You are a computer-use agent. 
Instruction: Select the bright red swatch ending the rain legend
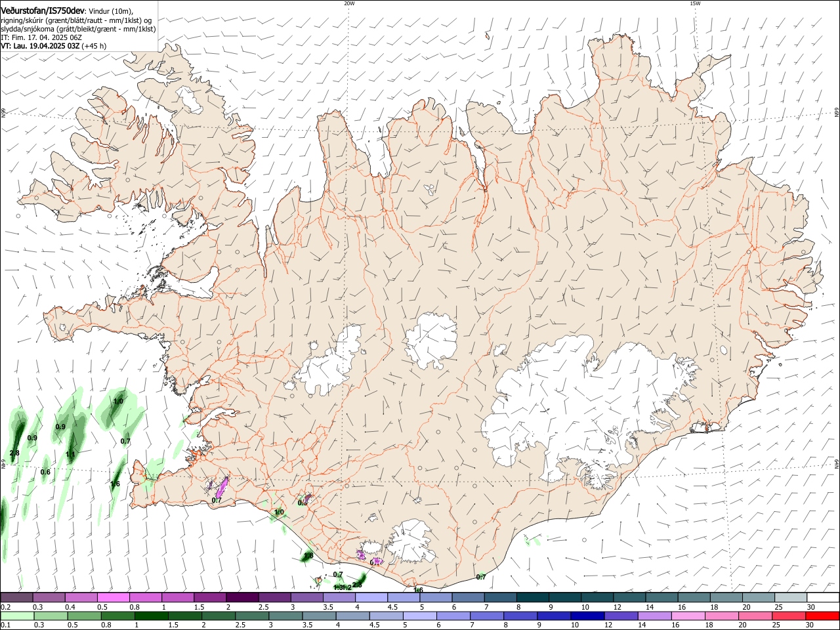822,616
